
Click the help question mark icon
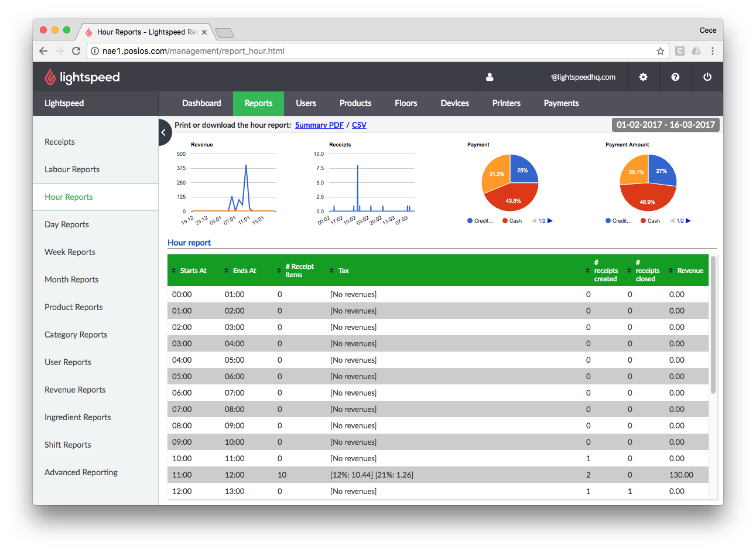[675, 77]
